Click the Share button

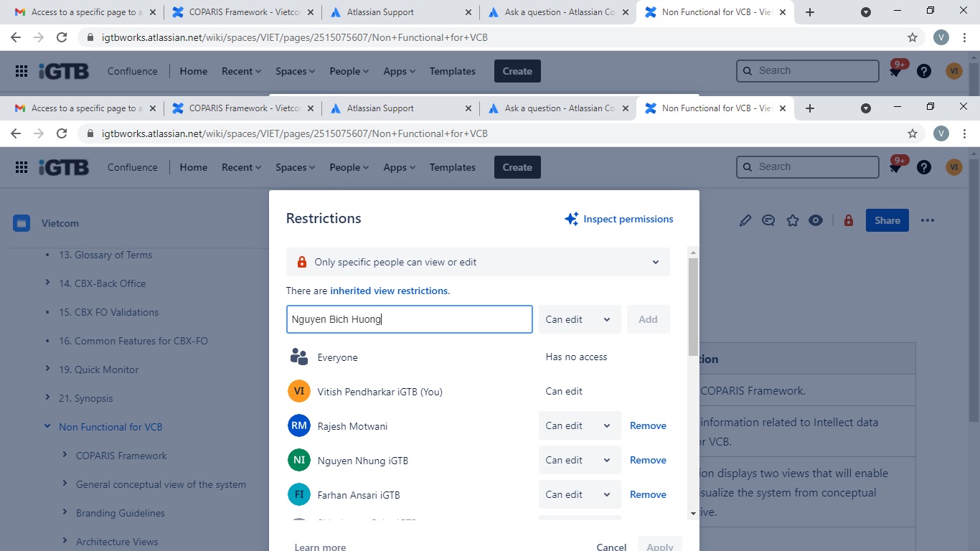(x=887, y=220)
